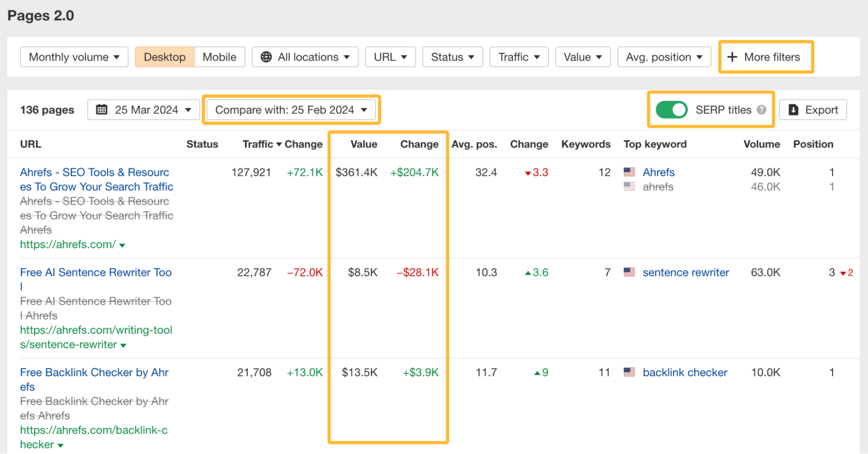Click the download icon on the Export button
Screen dimensions: 868x454
794,109
